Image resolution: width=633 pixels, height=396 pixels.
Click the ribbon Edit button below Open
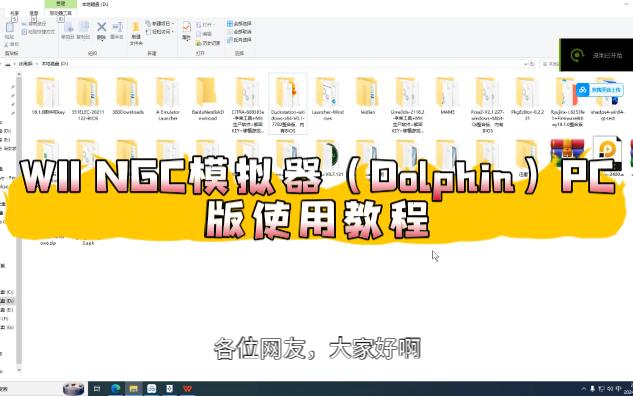[204, 34]
